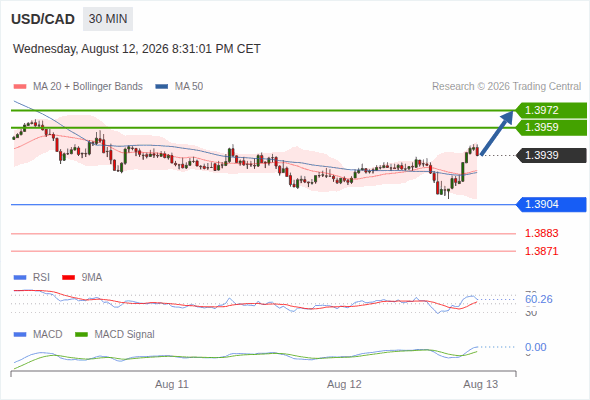
Task: Click the 1.3939 current price tag
Action: pos(551,155)
